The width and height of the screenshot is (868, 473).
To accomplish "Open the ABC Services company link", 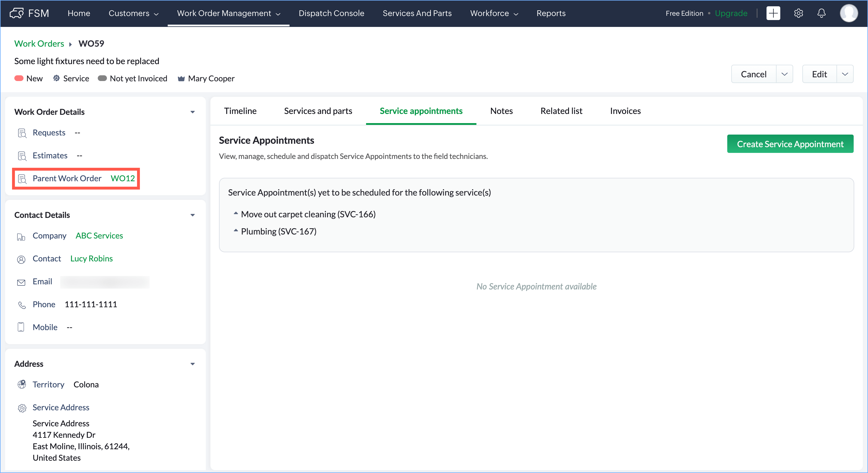I will (x=99, y=235).
